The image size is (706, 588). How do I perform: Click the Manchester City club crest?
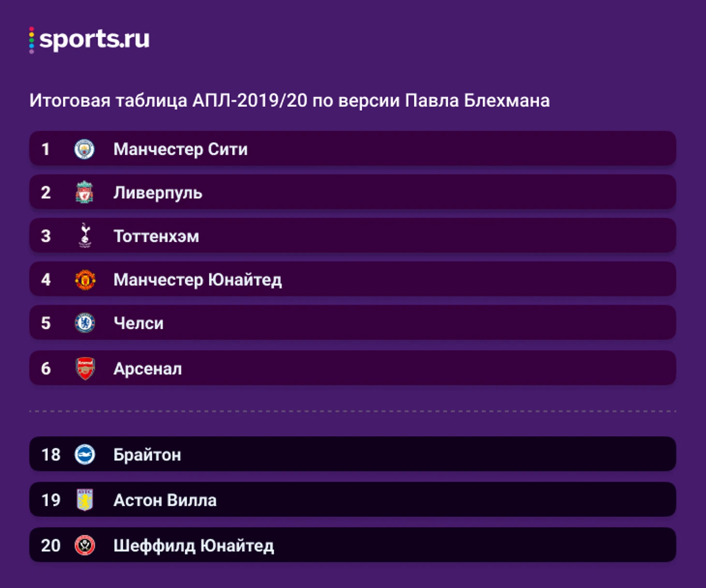tap(85, 149)
